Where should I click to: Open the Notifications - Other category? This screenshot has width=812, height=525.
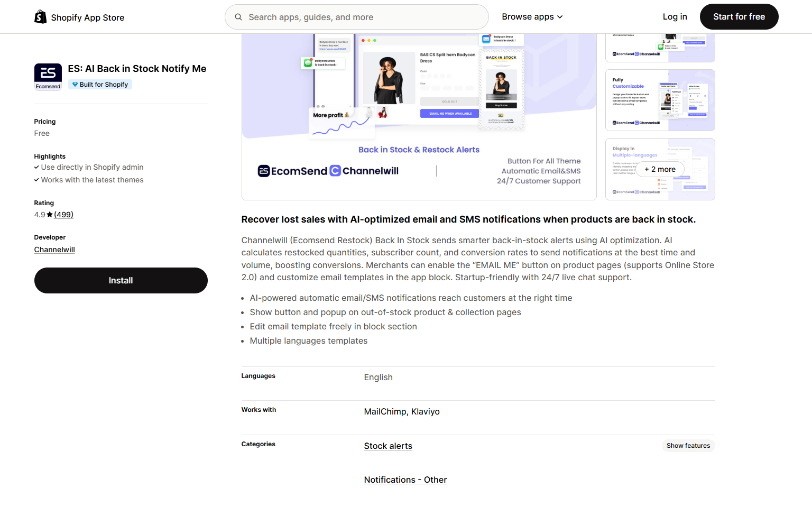click(x=405, y=480)
